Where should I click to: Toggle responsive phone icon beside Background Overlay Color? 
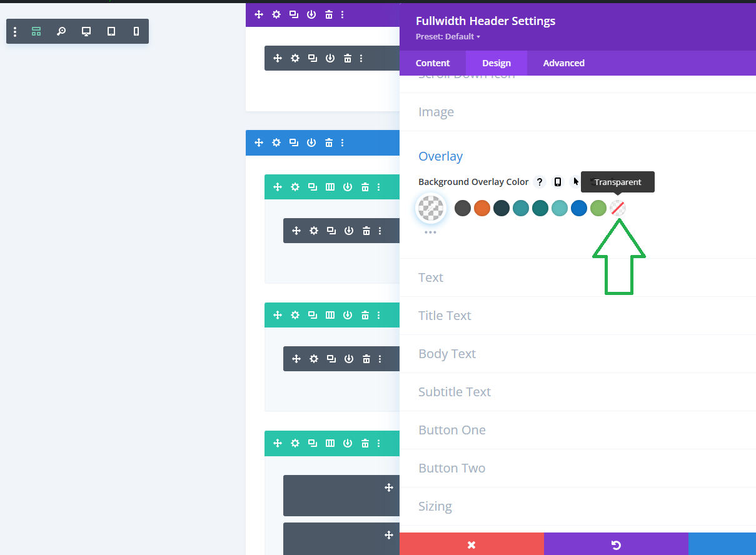(x=558, y=182)
